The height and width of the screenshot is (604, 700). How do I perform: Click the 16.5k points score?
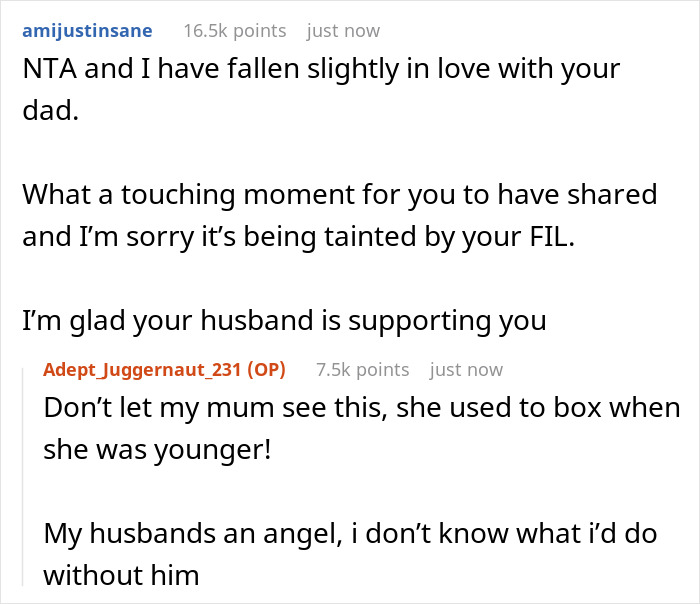(x=234, y=30)
